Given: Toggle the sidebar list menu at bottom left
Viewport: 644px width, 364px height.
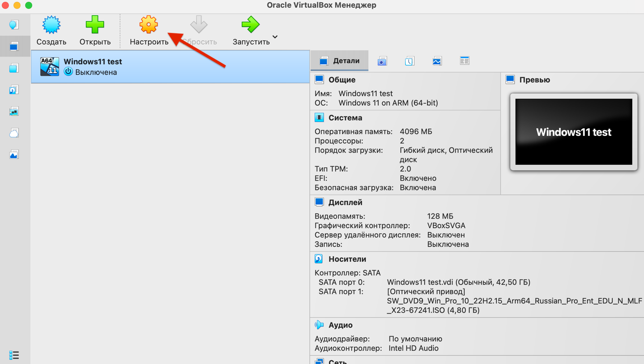Looking at the screenshot, I should coord(14,355).
